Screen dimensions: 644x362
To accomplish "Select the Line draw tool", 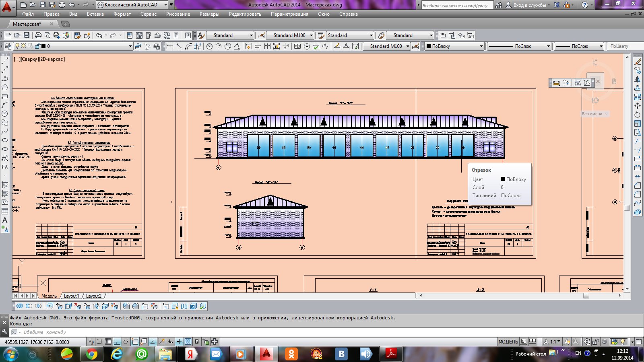I will coord(5,61).
